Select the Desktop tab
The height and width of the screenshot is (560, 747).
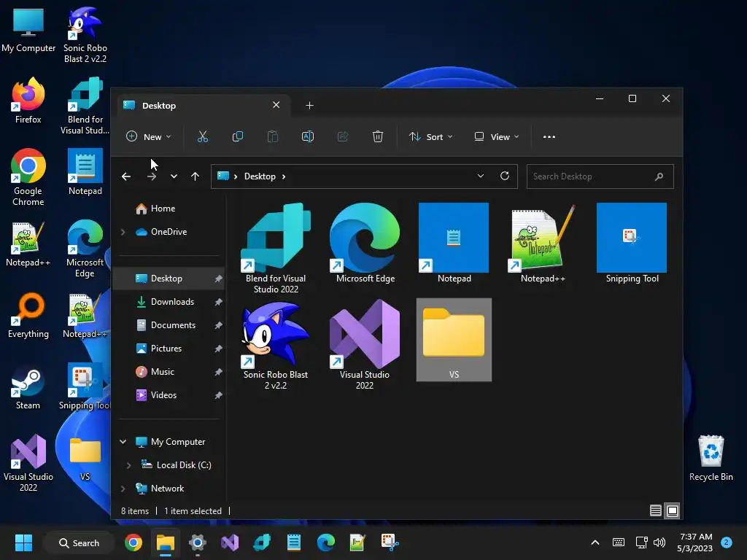(x=203, y=105)
